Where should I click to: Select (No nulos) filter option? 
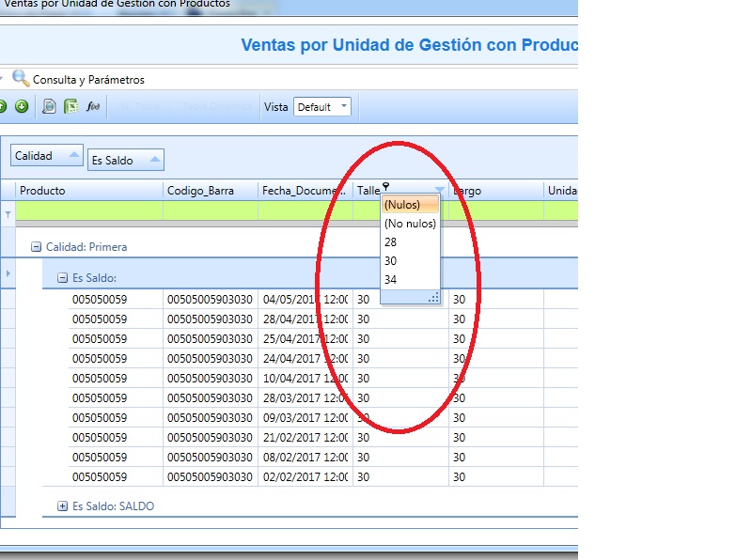click(410, 224)
